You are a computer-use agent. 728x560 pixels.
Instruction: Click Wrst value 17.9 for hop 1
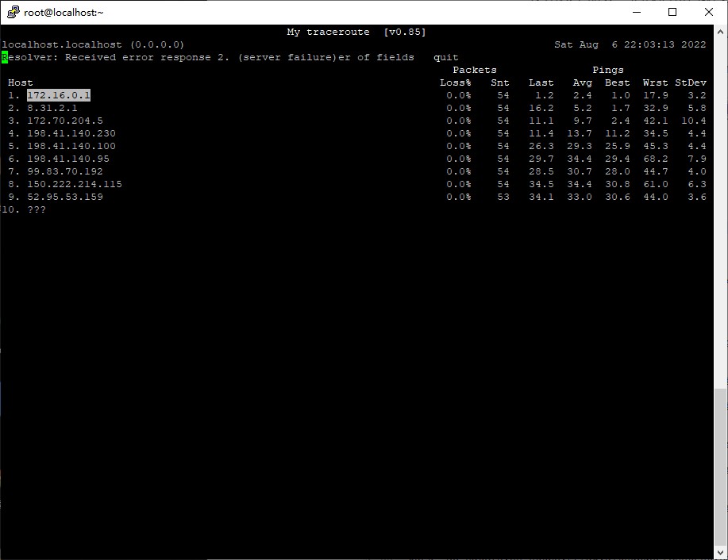coord(656,95)
